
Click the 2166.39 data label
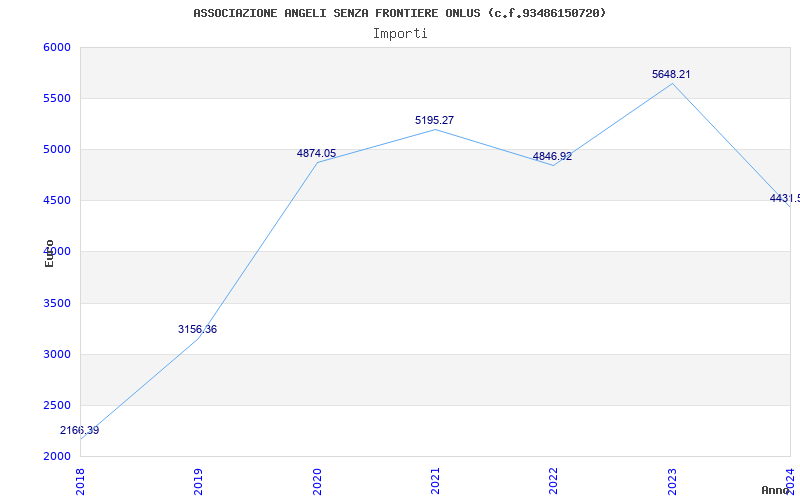coord(80,431)
